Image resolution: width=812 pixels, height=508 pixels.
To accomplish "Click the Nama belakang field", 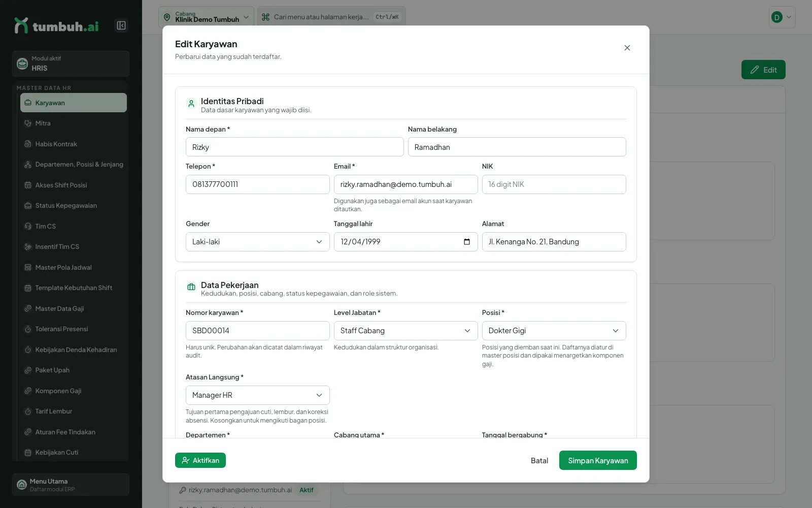I will 517,147.
